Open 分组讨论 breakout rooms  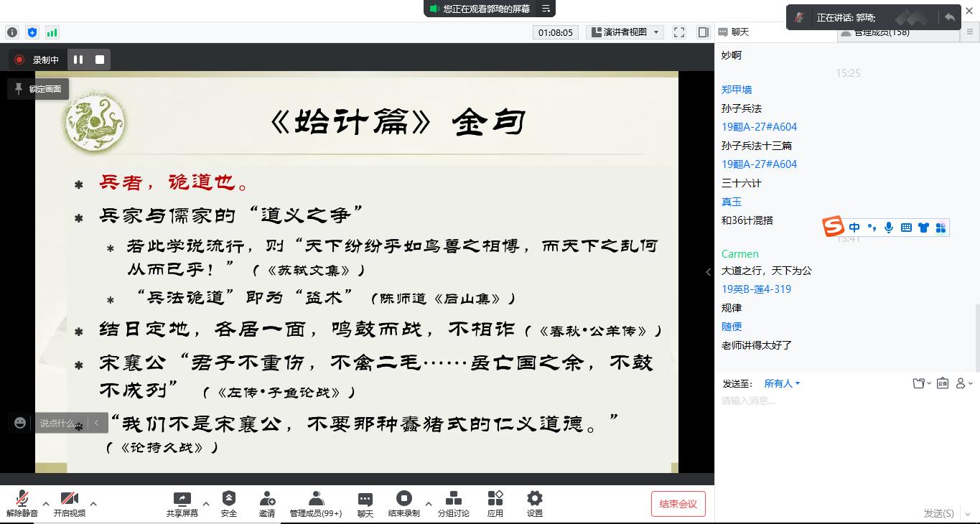coord(453,502)
